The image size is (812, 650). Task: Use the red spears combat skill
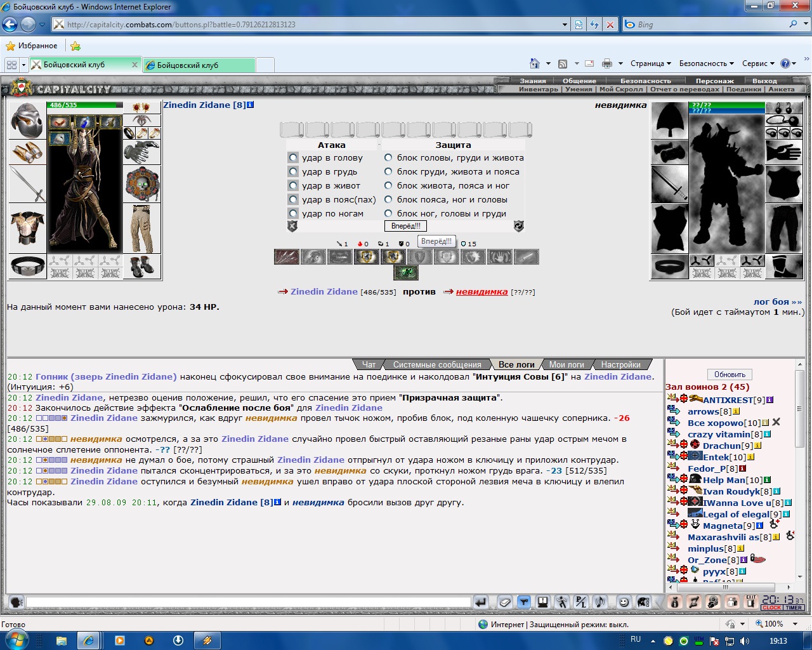(287, 256)
